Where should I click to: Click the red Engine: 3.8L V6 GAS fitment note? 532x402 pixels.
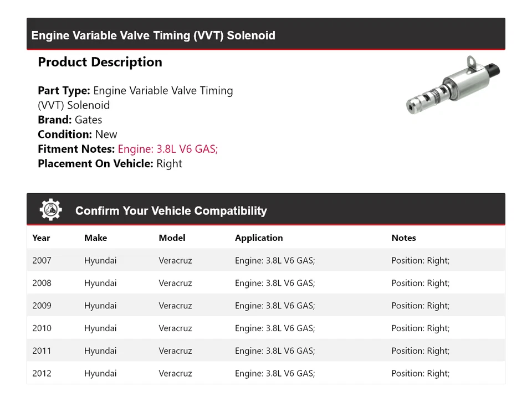tap(167, 149)
